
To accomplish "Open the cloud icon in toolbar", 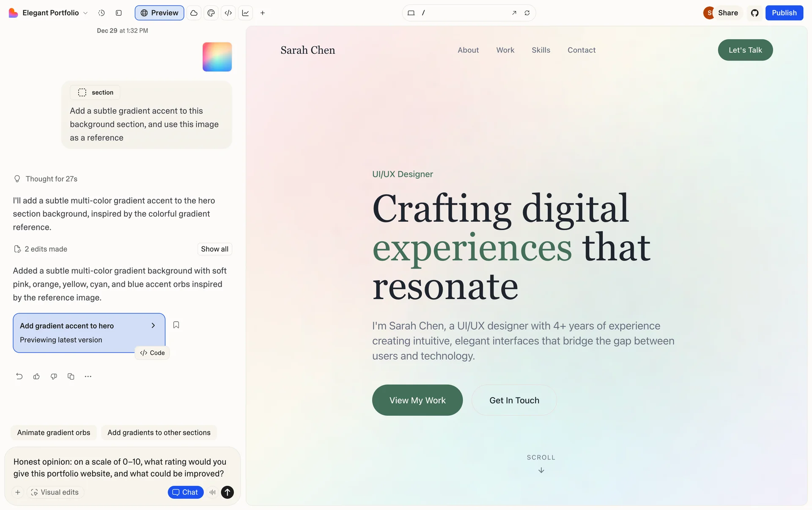I will pos(194,13).
